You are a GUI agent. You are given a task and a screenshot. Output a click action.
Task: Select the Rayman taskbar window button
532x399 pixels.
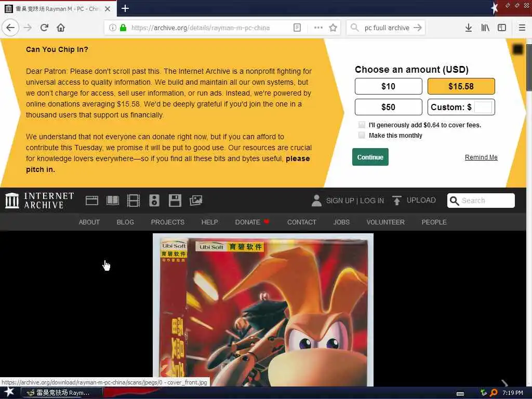pyautogui.click(x=62, y=393)
